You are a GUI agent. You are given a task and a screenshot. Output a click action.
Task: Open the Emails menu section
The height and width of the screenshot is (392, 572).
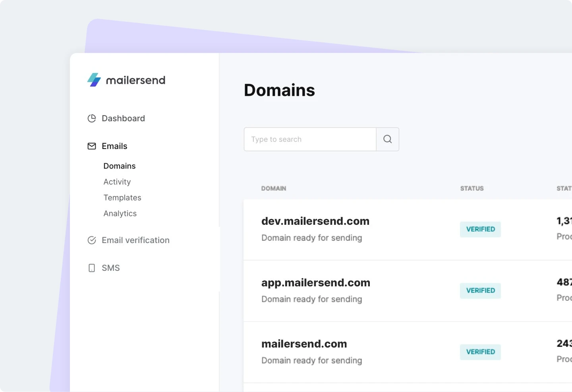point(114,146)
